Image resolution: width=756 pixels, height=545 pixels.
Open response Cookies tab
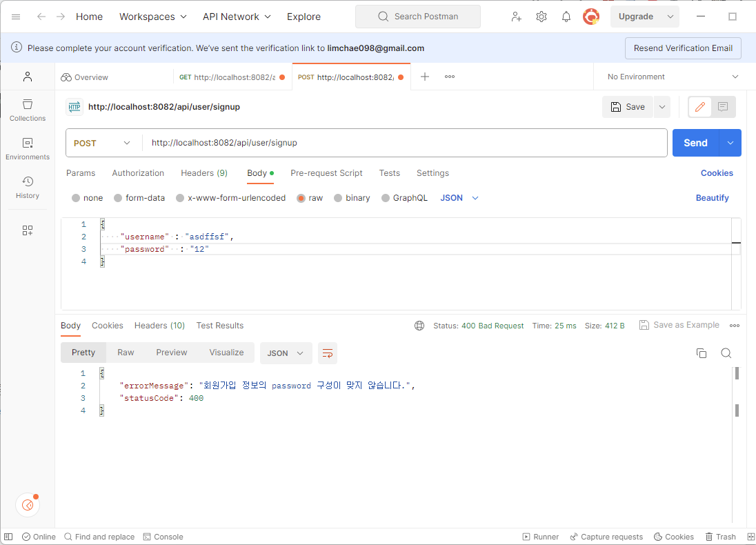pos(108,326)
